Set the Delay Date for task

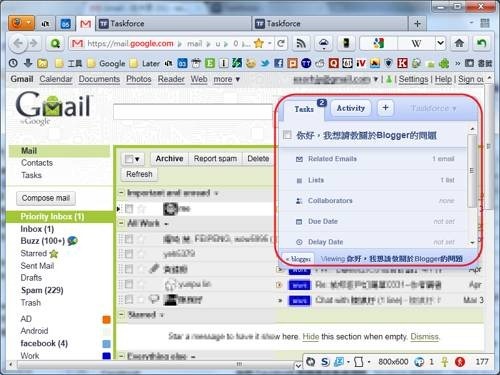tap(373, 242)
